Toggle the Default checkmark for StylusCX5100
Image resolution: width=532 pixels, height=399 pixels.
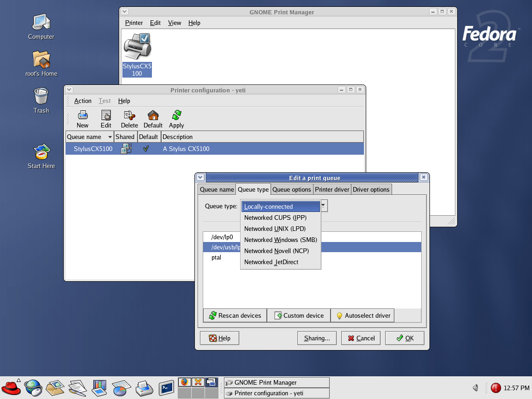pyautogui.click(x=146, y=149)
